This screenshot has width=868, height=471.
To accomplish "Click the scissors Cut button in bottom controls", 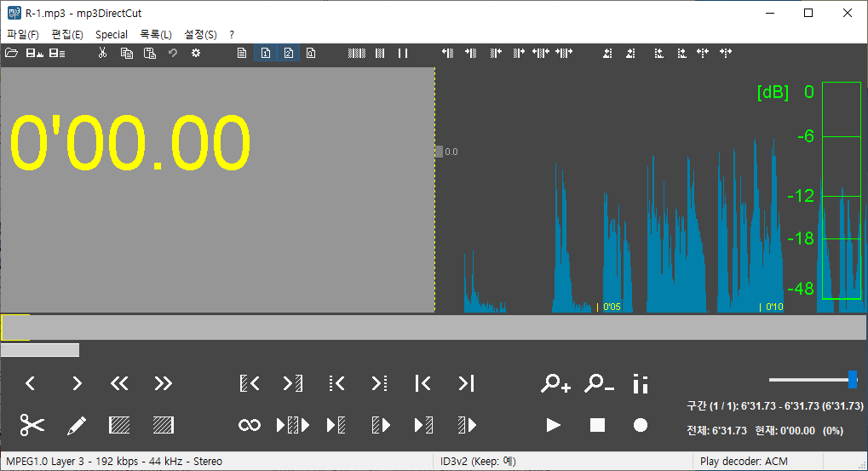I will click(x=32, y=424).
